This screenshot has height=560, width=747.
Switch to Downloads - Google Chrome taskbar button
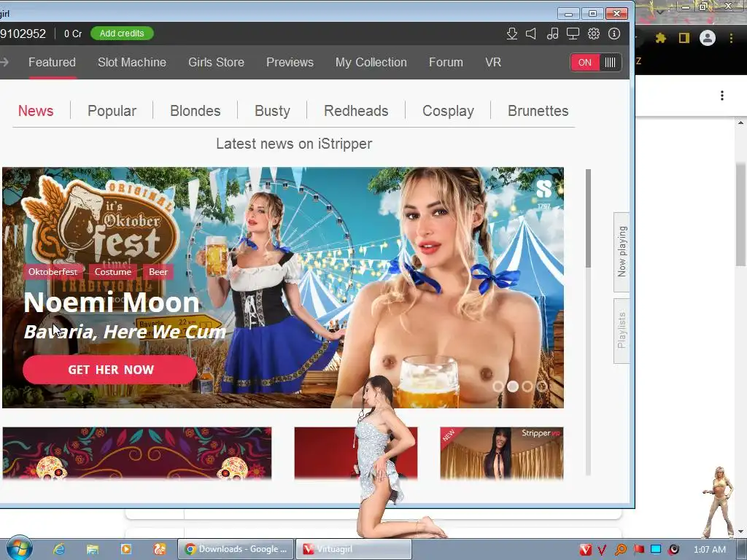pos(236,550)
